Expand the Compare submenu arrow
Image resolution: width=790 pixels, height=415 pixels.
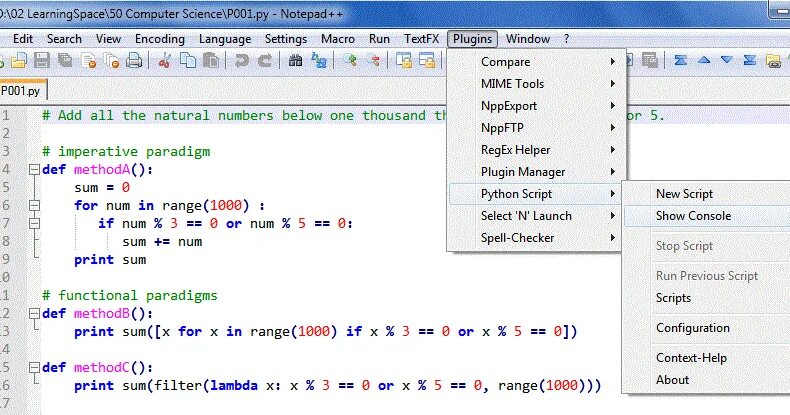(613, 62)
